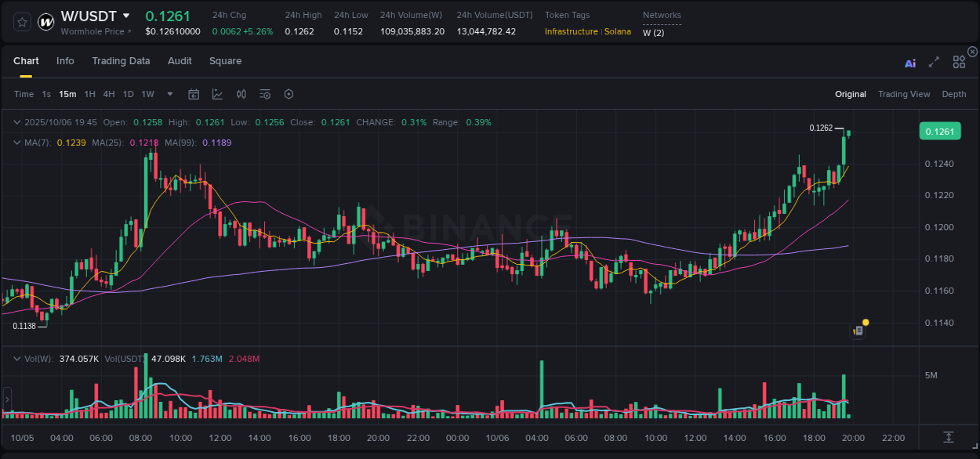Switch chart to Trading View mode

903,93
